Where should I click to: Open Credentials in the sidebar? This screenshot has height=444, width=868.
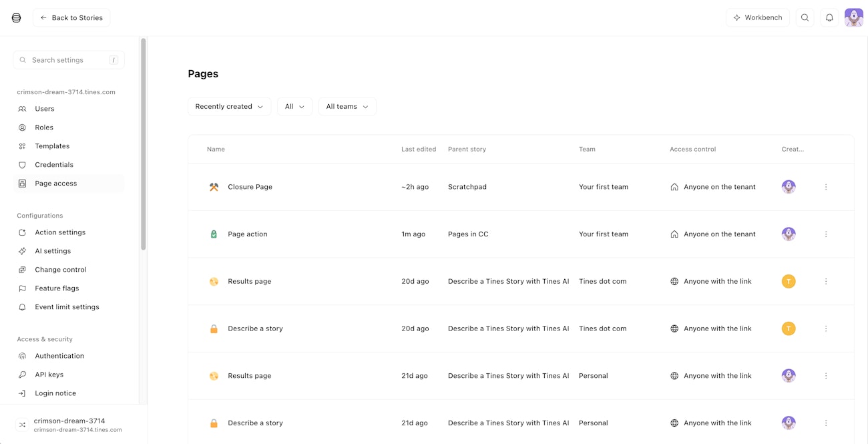(54, 165)
